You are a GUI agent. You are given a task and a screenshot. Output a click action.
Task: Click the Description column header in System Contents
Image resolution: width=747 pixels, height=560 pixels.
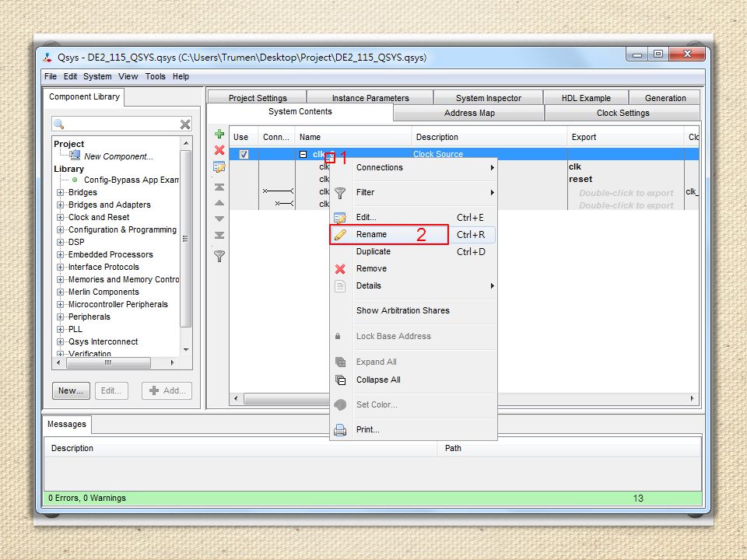tap(489, 137)
